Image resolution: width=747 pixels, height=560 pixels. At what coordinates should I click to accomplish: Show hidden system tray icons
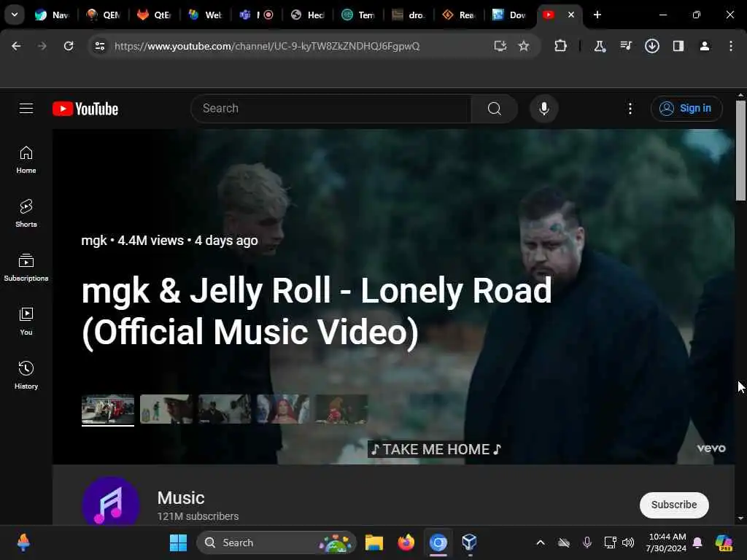point(541,542)
